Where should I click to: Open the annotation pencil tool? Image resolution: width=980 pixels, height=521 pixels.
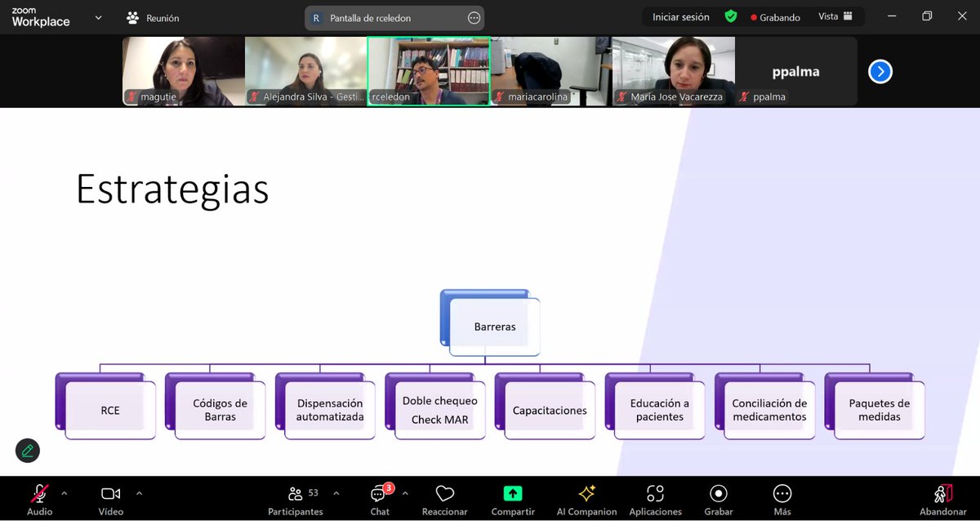[28, 451]
